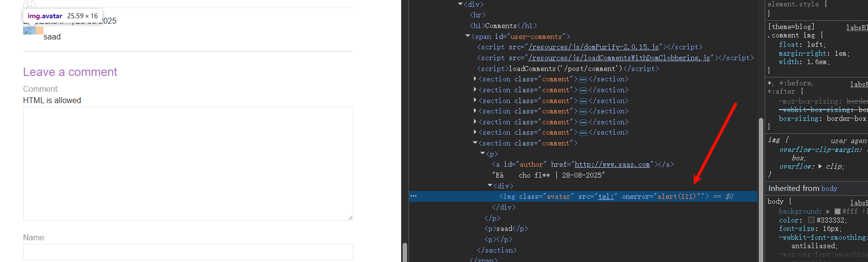Open the #333332 color swatch

811,220
